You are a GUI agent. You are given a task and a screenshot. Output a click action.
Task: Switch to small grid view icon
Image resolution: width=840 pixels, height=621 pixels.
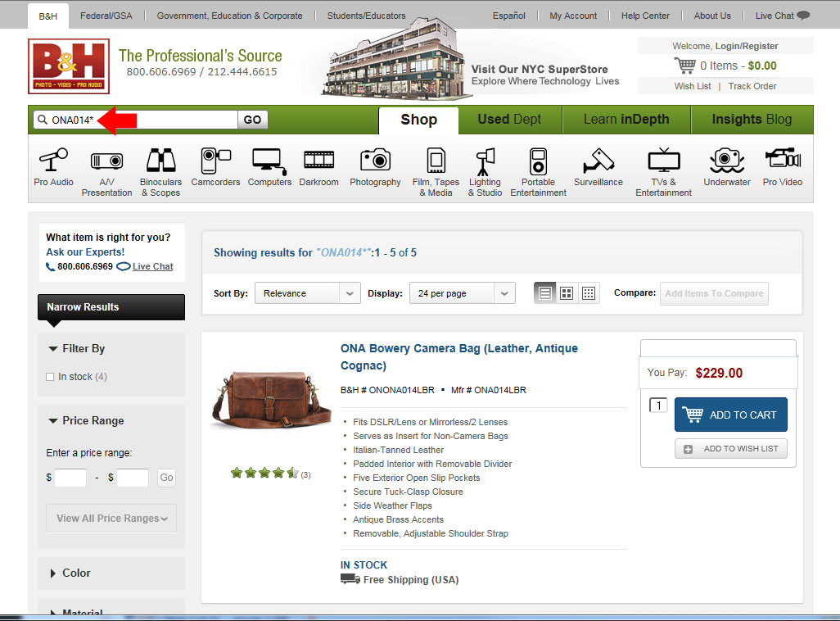[x=588, y=293]
